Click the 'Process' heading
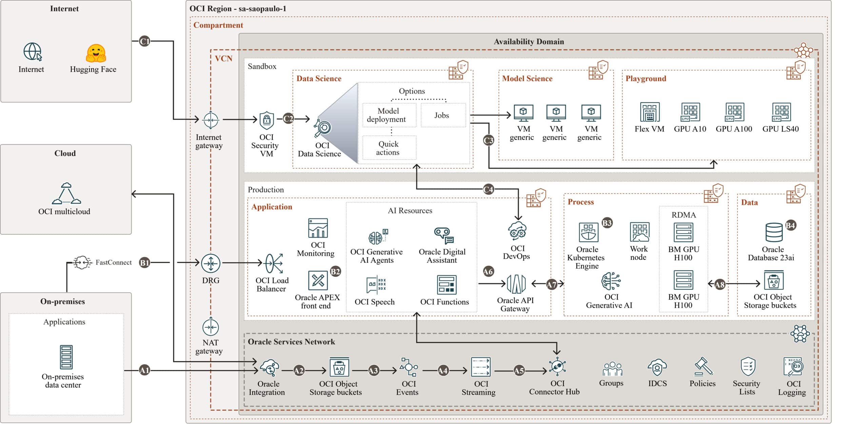Image resolution: width=868 pixels, height=424 pixels. coord(580,202)
